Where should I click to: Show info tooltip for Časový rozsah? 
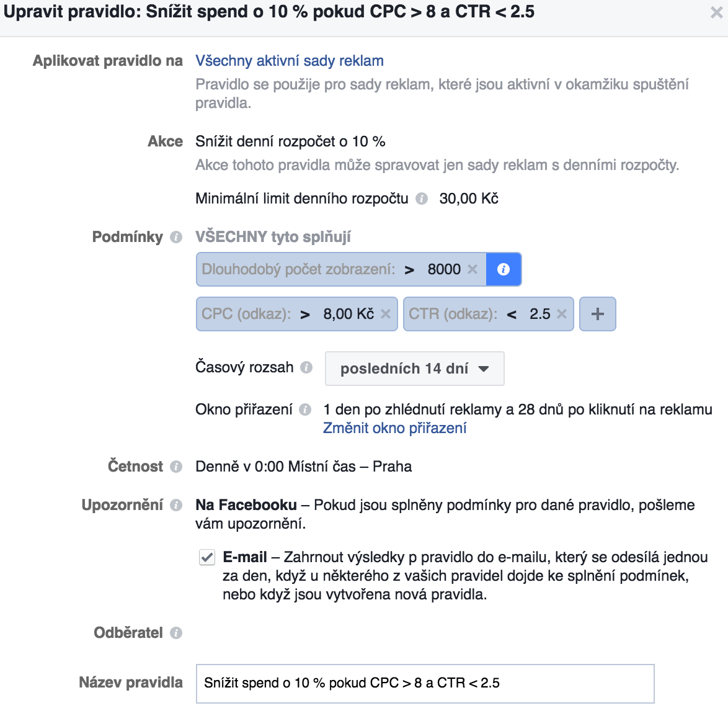pos(306,367)
